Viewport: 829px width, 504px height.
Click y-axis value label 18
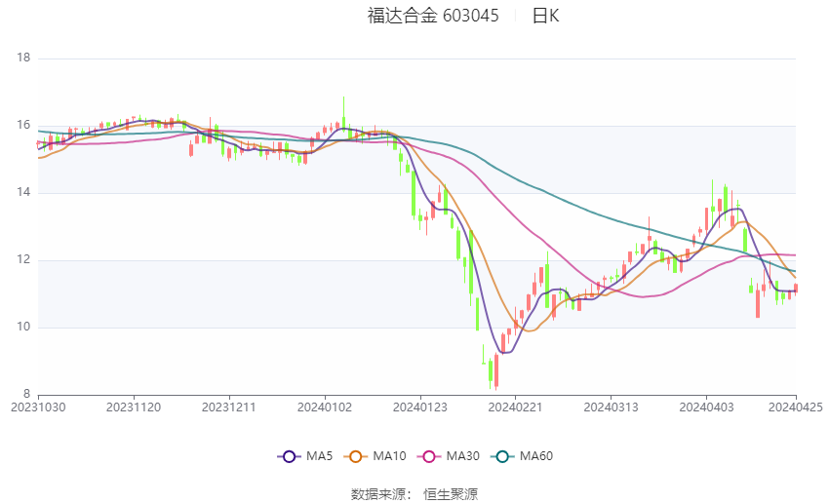tap(23, 58)
